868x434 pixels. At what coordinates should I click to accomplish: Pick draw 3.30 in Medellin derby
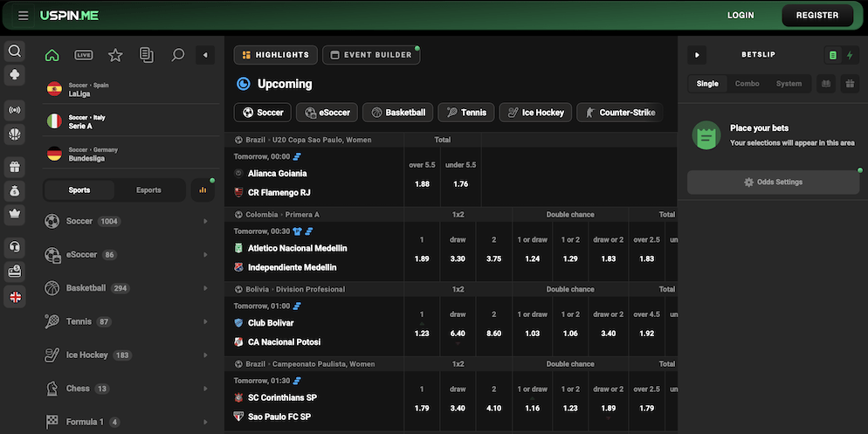tap(458, 251)
